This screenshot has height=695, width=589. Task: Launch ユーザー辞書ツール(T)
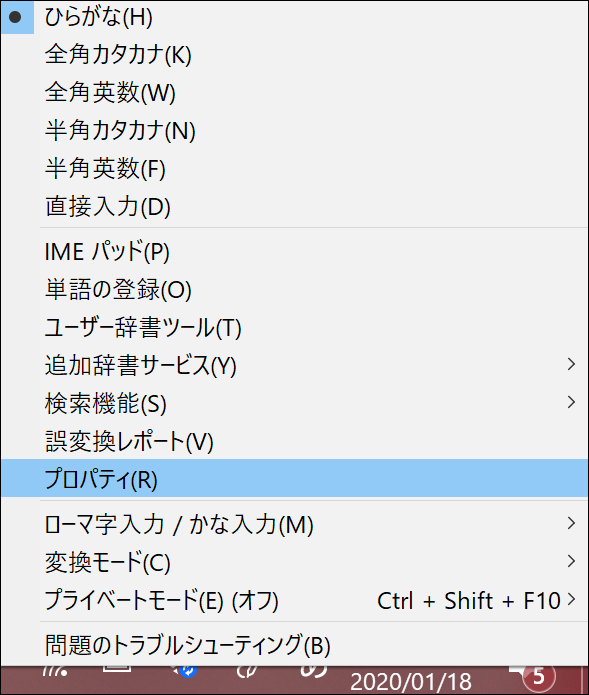[294, 328]
